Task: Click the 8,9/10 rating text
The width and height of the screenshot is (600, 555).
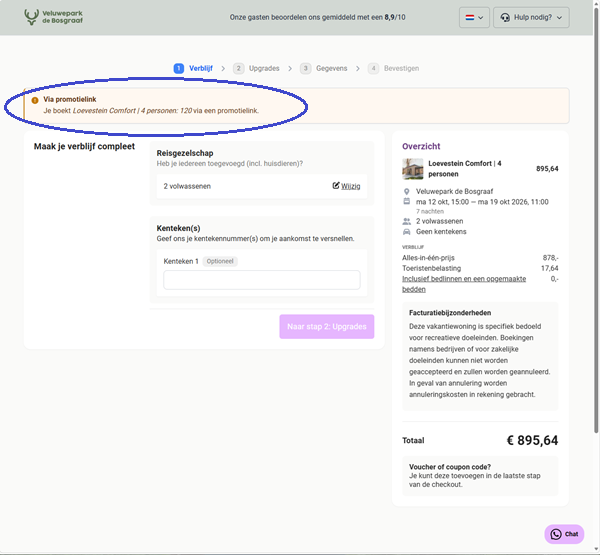Action: click(395, 17)
